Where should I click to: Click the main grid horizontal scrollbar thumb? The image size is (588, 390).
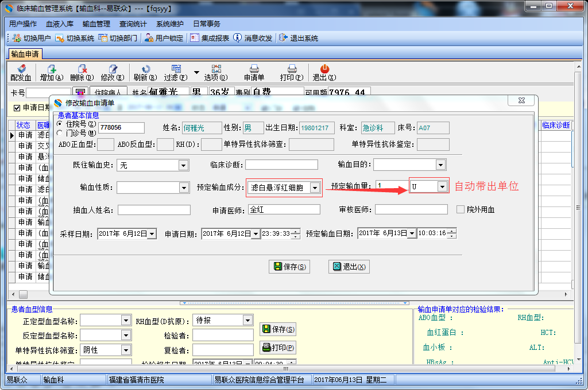coord(23,294)
